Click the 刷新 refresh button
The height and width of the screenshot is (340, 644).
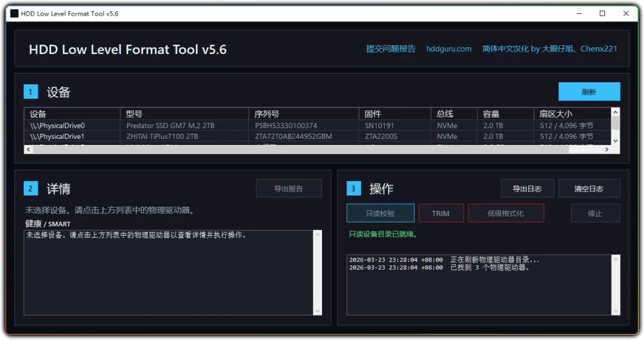point(589,92)
